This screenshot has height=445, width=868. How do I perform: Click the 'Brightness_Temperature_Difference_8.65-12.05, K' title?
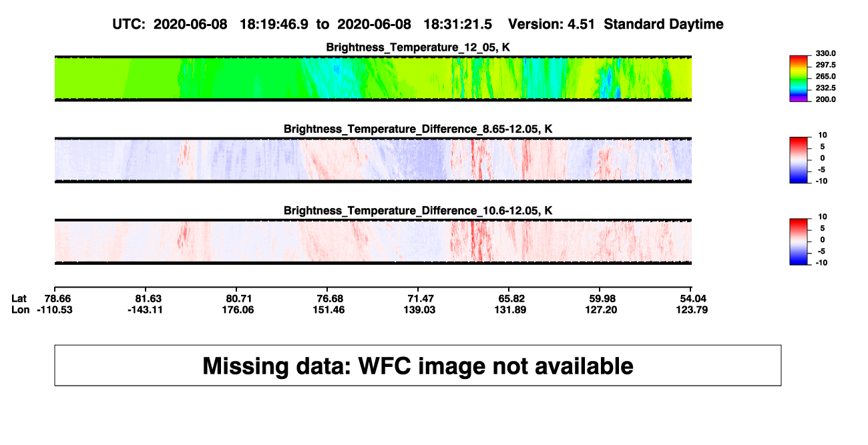(418, 129)
